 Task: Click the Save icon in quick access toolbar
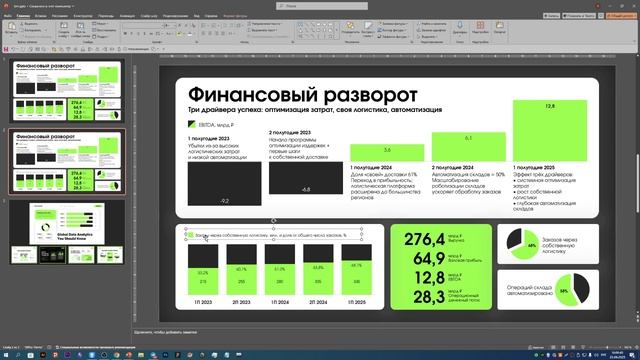6,49
